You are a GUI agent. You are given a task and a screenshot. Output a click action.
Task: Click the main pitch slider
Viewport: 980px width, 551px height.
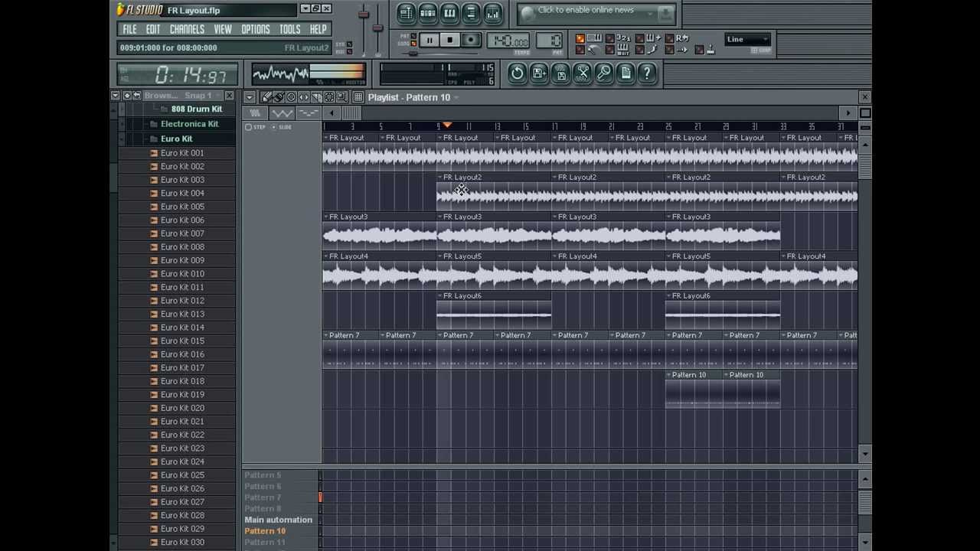click(377, 28)
